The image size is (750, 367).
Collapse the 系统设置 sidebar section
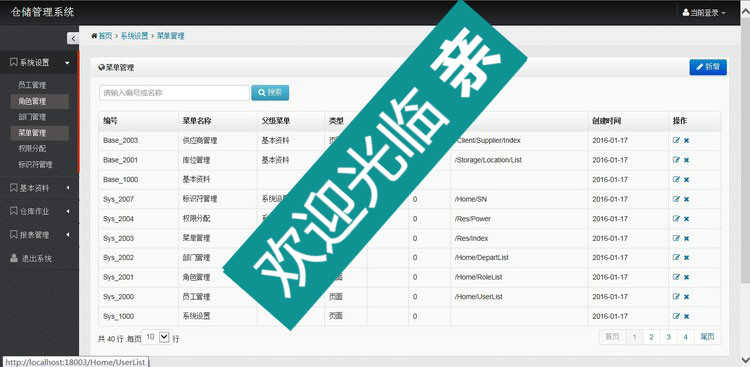(39, 62)
